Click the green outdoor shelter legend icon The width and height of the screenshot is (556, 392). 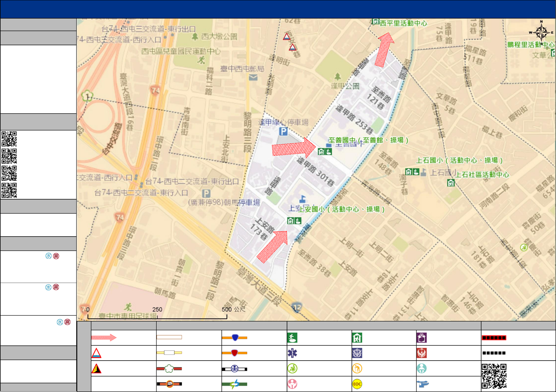[x=292, y=338]
